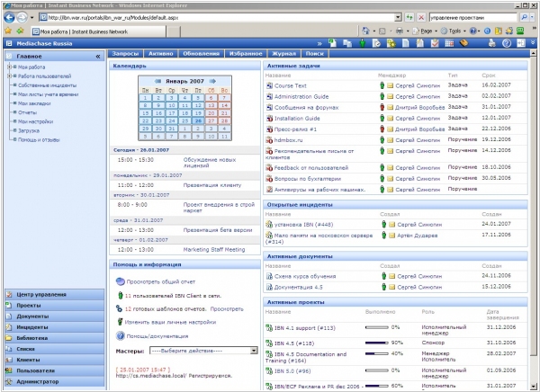Open the calendar grid icon in blue toolbar

[449, 43]
